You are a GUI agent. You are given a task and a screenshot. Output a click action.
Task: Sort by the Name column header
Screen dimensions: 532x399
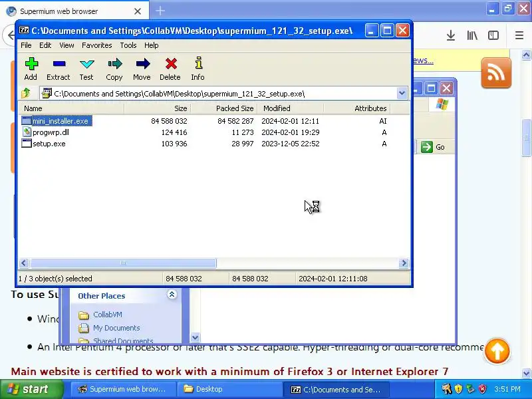click(71, 108)
